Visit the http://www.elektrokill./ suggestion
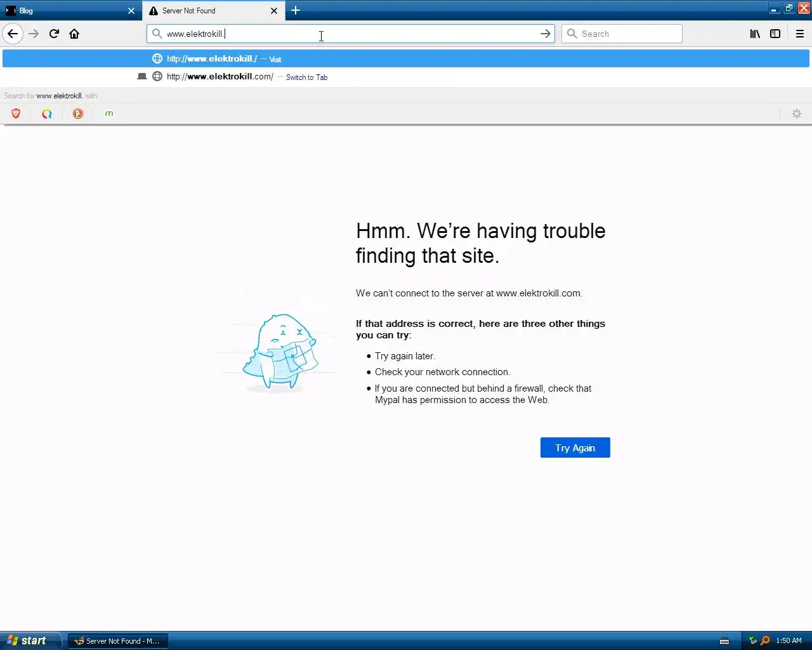Screen dimensions: 812x650 tap(406, 58)
